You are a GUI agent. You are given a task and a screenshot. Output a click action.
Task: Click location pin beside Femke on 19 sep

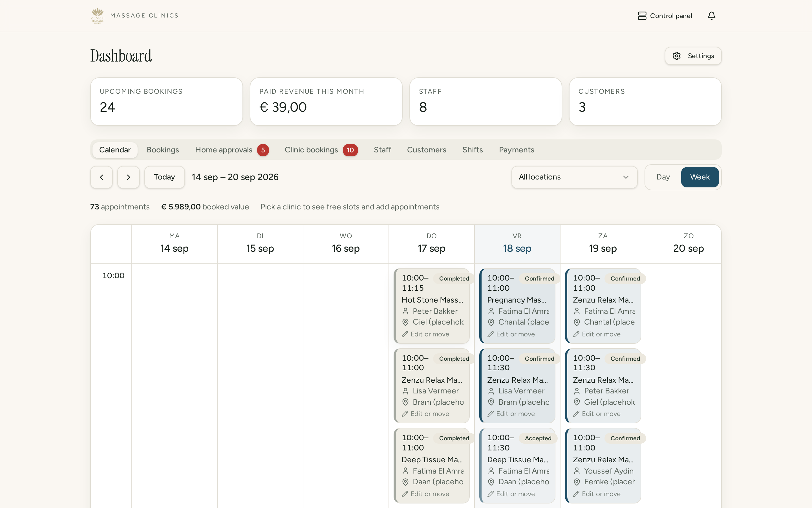pyautogui.click(x=577, y=482)
